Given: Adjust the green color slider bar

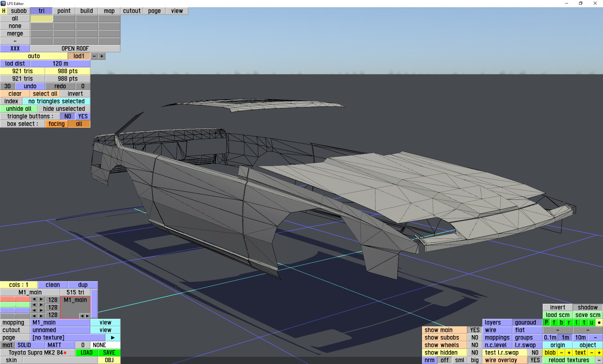Looking at the screenshot, I should click(15, 305).
